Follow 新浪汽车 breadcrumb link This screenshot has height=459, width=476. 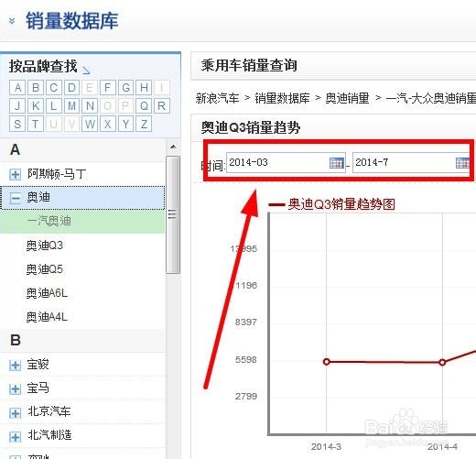point(217,98)
